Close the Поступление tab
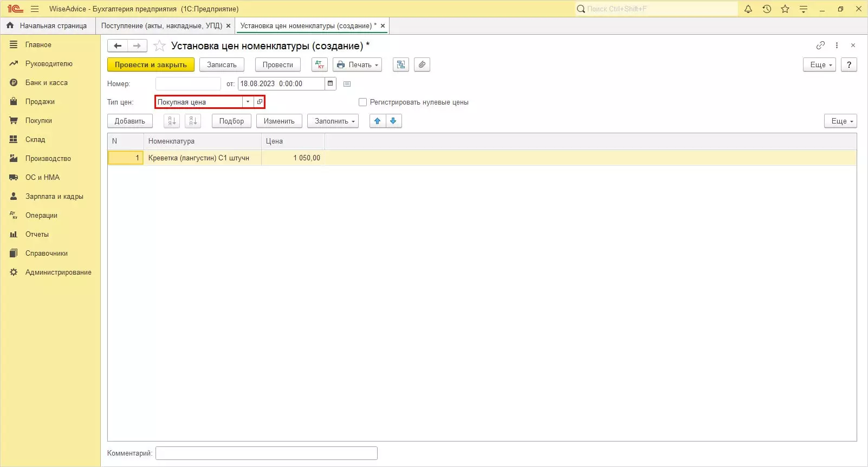Image resolution: width=868 pixels, height=467 pixels. tap(228, 26)
